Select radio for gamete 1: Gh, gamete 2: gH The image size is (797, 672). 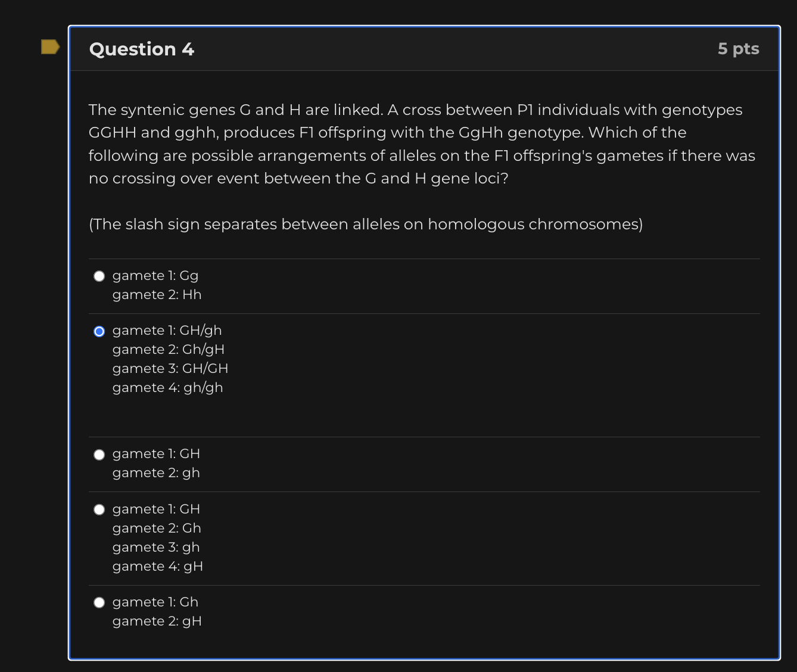pyautogui.click(x=99, y=602)
